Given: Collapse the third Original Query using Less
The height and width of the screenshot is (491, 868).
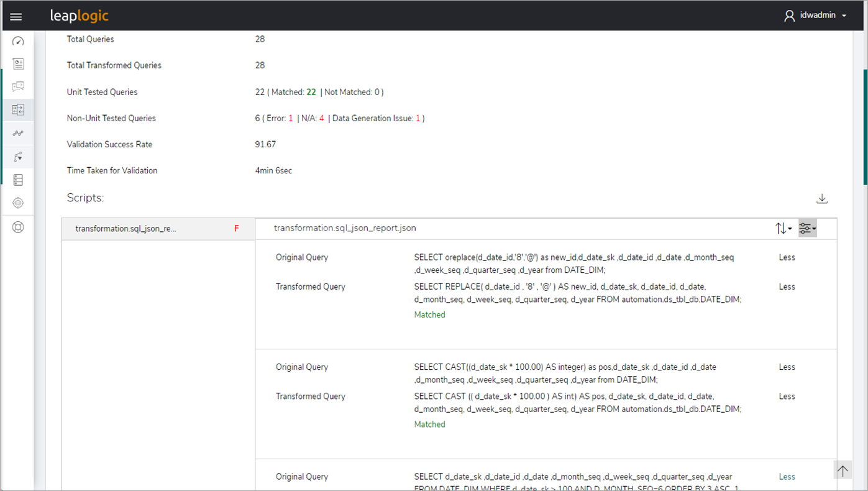Looking at the screenshot, I should coord(786,476).
